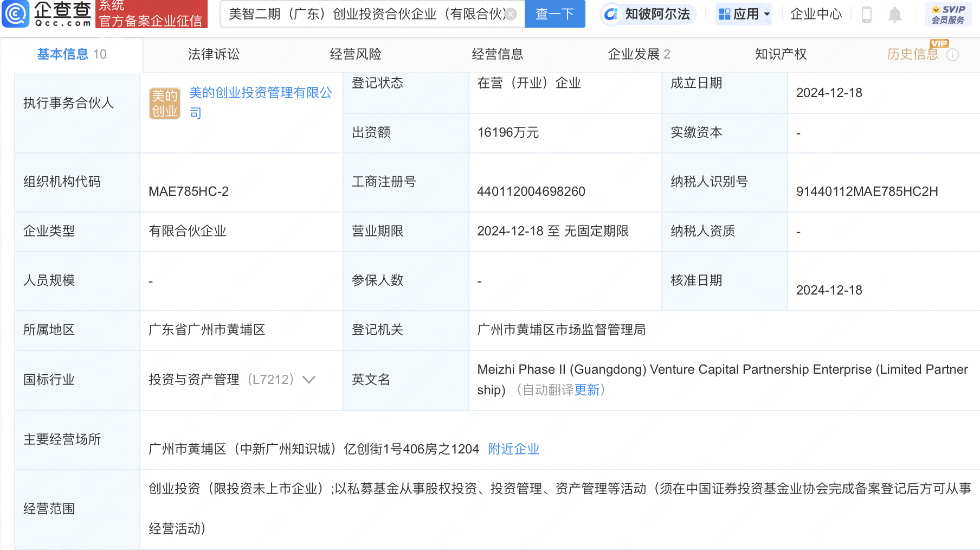Select the English name Meizhi Phase II text
This screenshot has width=980, height=550.
(x=722, y=380)
